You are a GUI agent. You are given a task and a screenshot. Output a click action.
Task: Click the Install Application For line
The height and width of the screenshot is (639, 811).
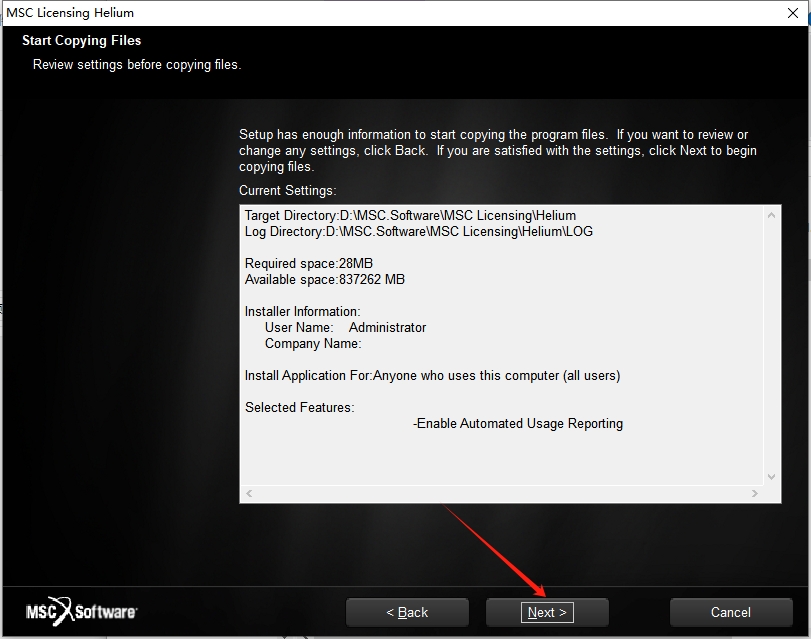[x=432, y=375]
